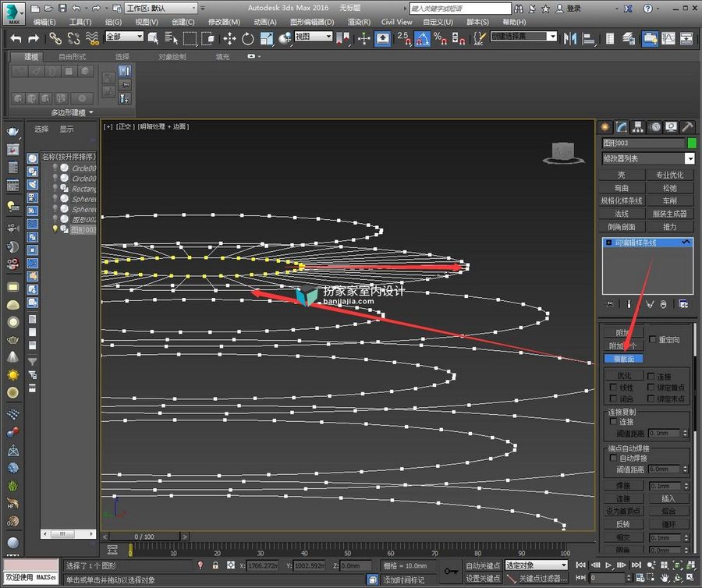Click the green object color swatch
702x588 pixels.
(x=692, y=143)
